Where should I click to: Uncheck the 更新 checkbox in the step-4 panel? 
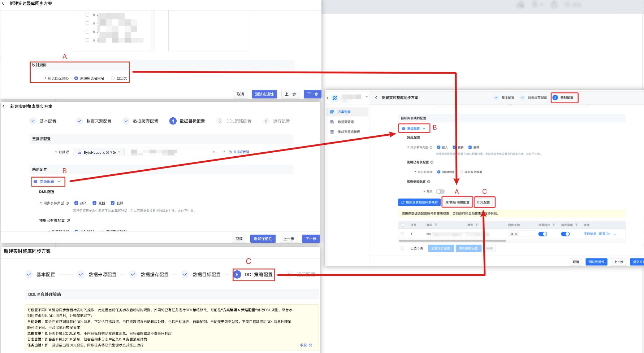[x=94, y=203]
